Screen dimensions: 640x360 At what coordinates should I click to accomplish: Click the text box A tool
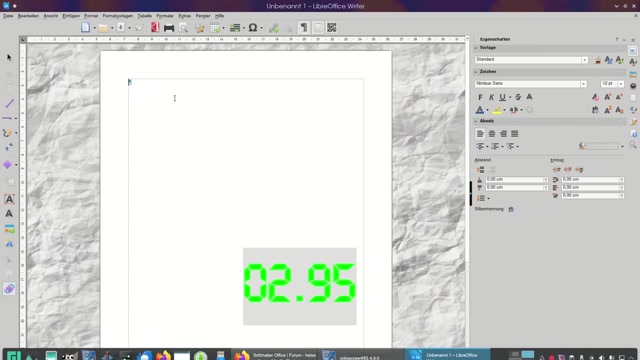[x=9, y=199]
